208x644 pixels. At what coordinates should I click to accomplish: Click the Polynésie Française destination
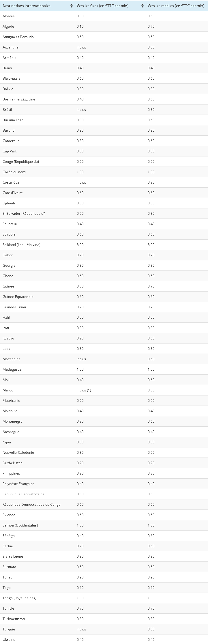tap(18, 484)
